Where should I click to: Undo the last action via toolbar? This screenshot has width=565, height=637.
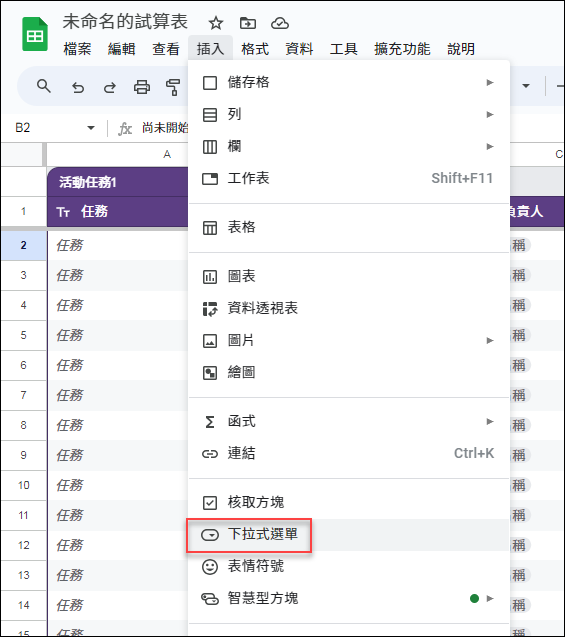click(78, 87)
